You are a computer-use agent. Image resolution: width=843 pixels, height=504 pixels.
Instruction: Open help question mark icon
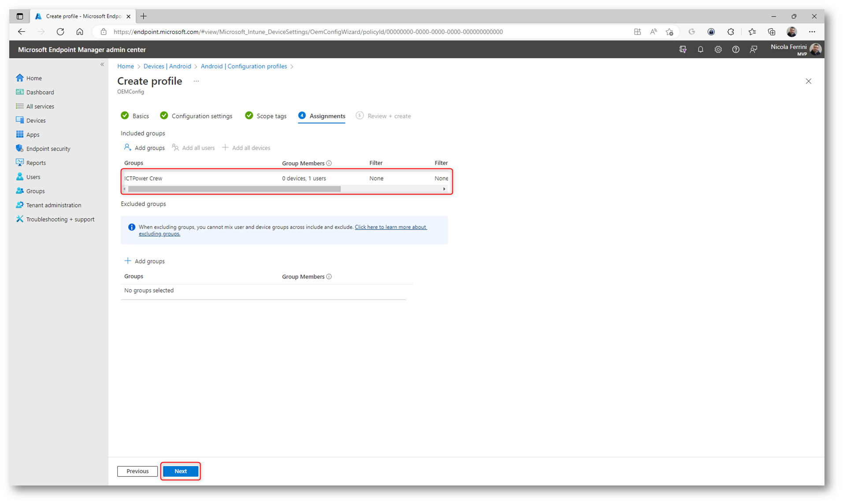pyautogui.click(x=735, y=49)
